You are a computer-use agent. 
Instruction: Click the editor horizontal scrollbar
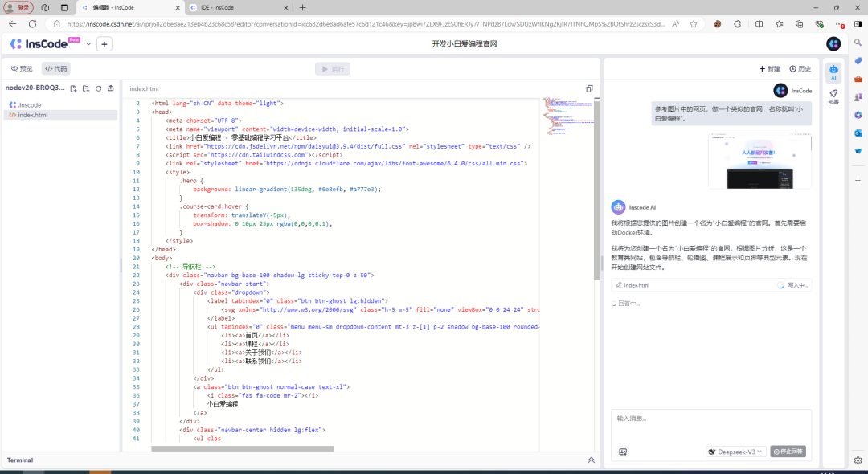click(243, 448)
